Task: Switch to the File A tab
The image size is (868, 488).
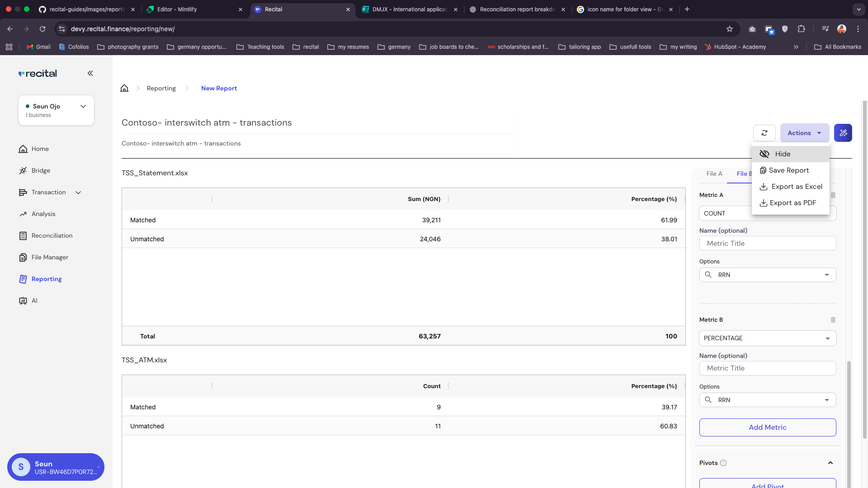Action: tap(714, 174)
